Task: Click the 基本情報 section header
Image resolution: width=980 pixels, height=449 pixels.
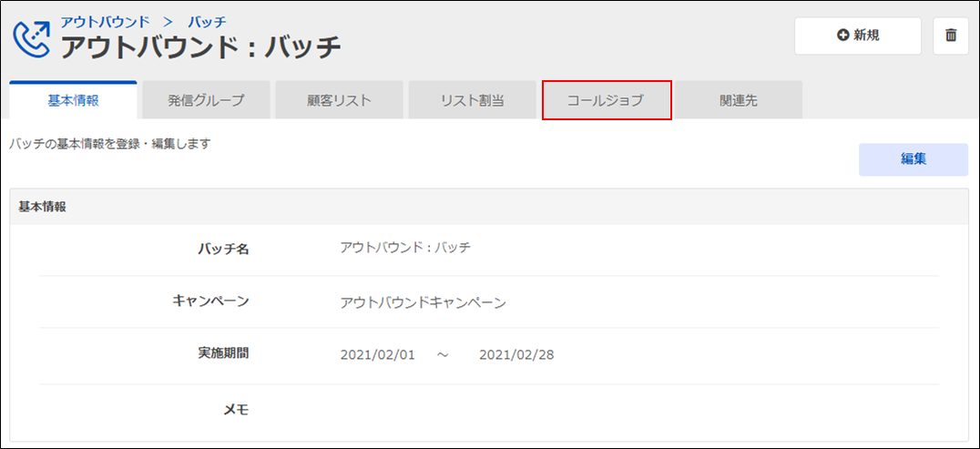Action: coord(43,207)
